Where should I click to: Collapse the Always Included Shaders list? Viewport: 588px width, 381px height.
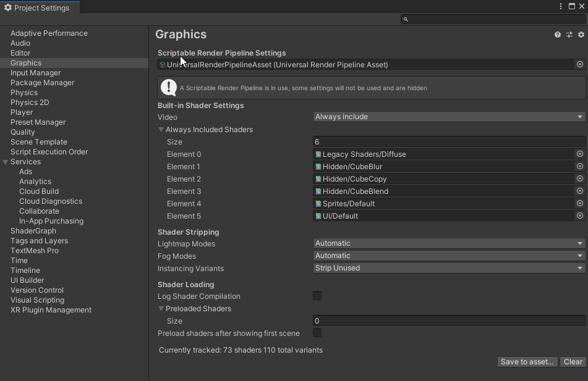161,129
